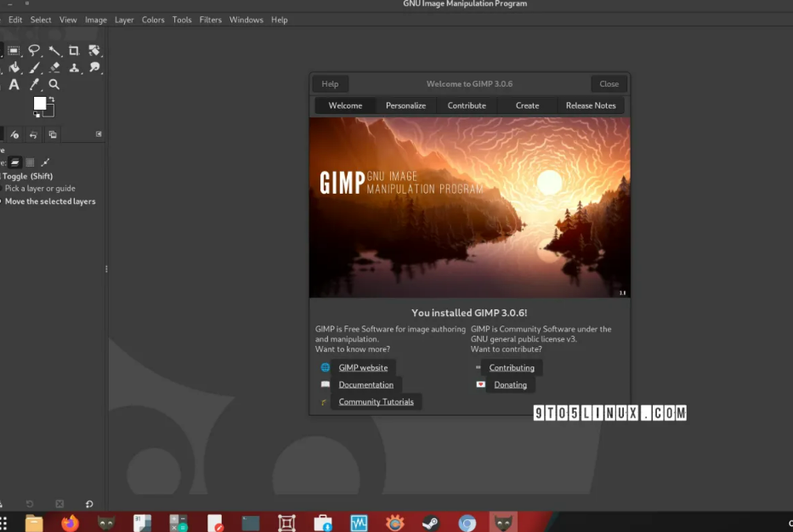The width and height of the screenshot is (793, 532).
Task: Select the Eraser tool
Action: (54, 68)
